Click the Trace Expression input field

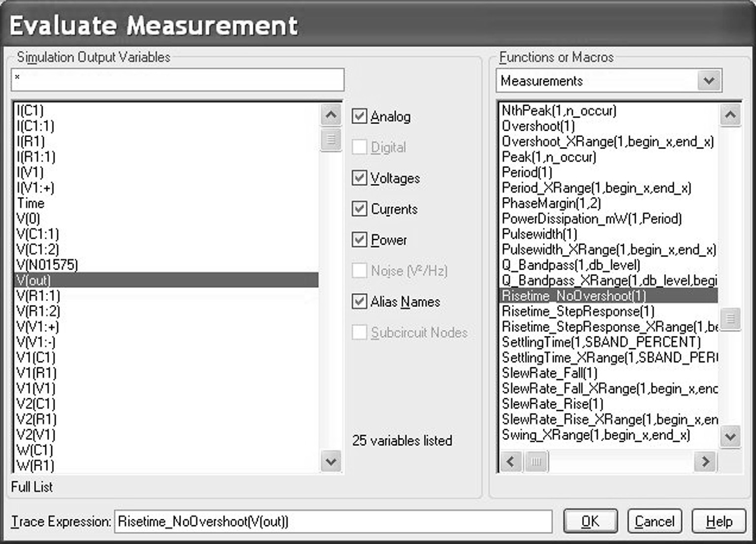point(333,521)
